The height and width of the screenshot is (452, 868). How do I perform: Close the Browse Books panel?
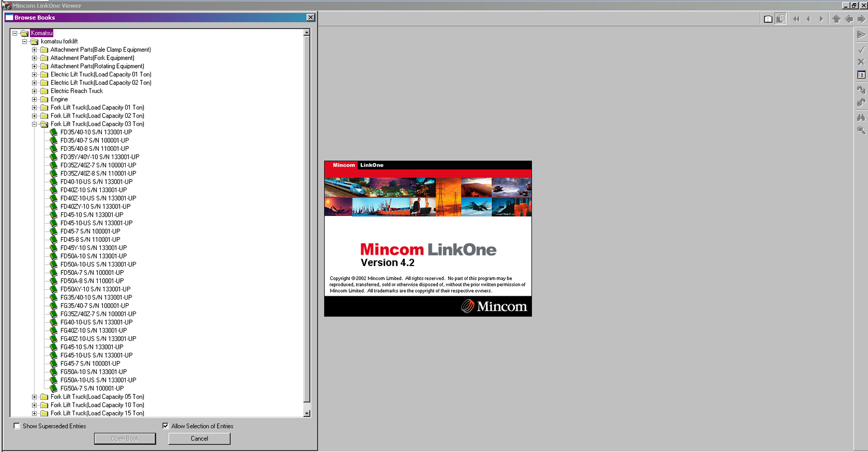(310, 17)
